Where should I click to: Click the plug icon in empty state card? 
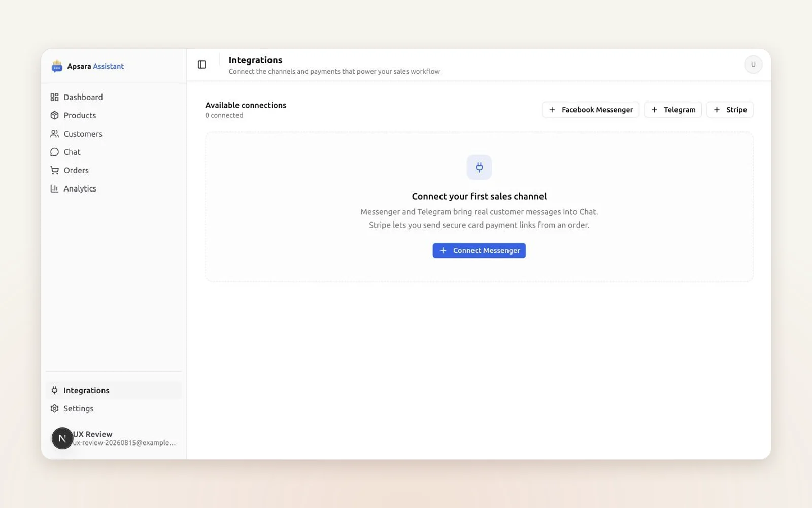pos(479,167)
